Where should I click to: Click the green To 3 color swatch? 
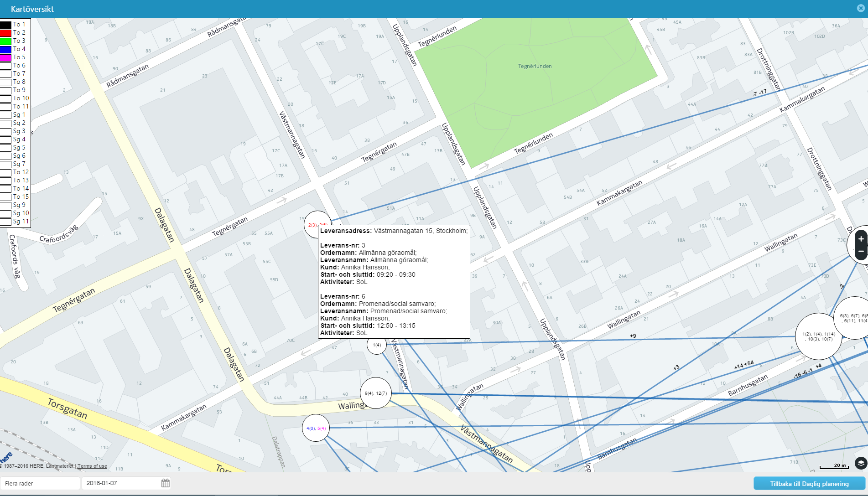click(x=5, y=41)
